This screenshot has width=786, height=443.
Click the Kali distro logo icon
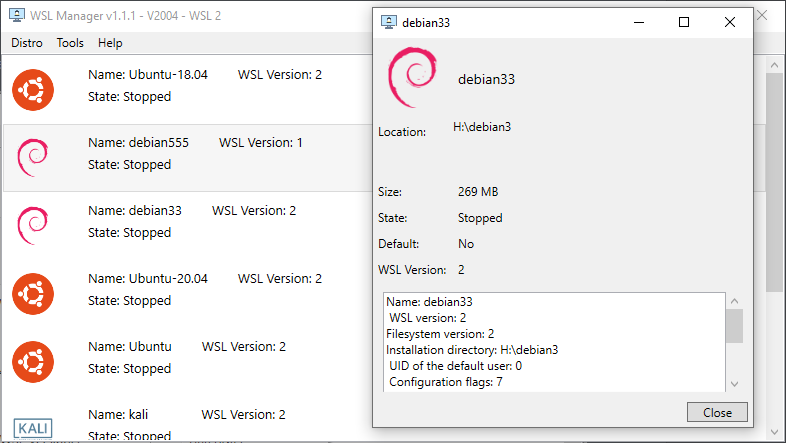[x=33, y=428]
